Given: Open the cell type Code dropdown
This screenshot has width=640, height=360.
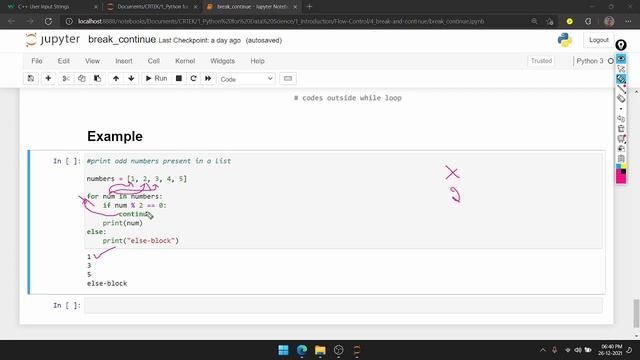Looking at the screenshot, I should point(247,79).
